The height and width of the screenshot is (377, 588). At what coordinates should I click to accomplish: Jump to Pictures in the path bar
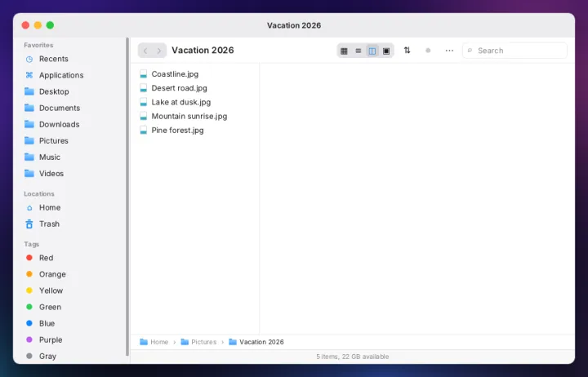coord(198,342)
